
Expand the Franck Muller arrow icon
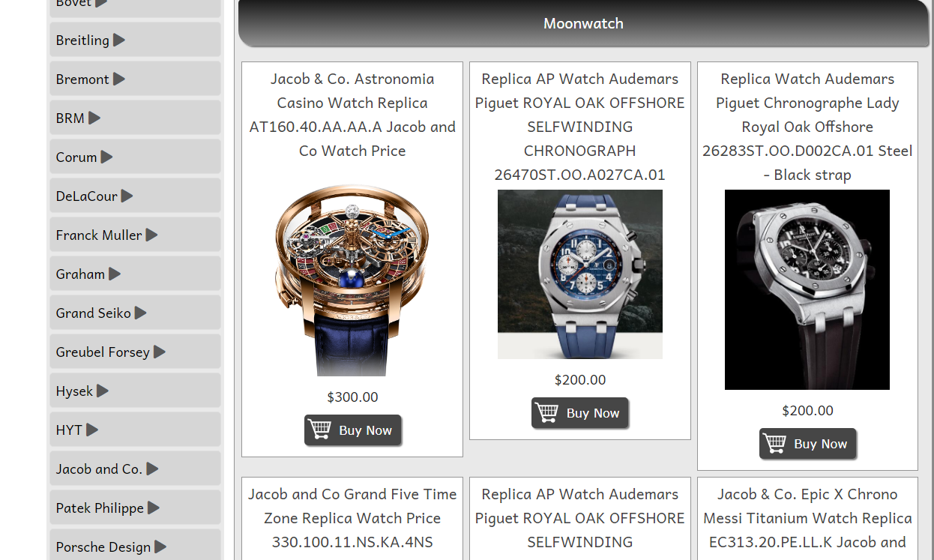click(x=151, y=235)
